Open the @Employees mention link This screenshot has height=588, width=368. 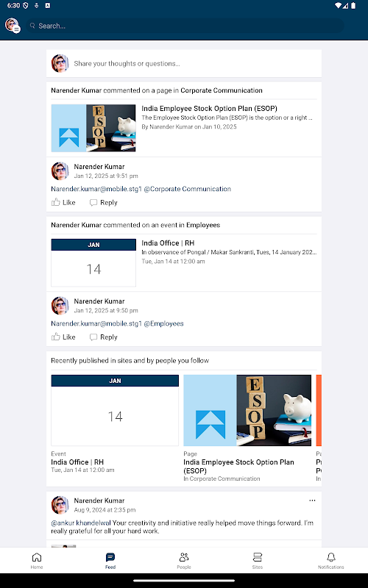click(163, 323)
